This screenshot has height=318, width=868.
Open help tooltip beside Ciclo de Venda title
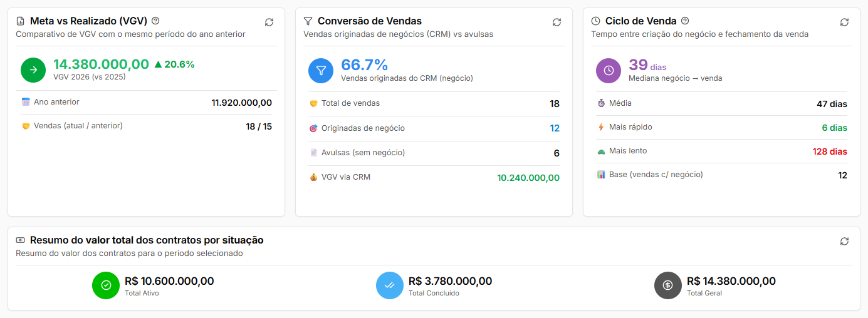pos(685,21)
